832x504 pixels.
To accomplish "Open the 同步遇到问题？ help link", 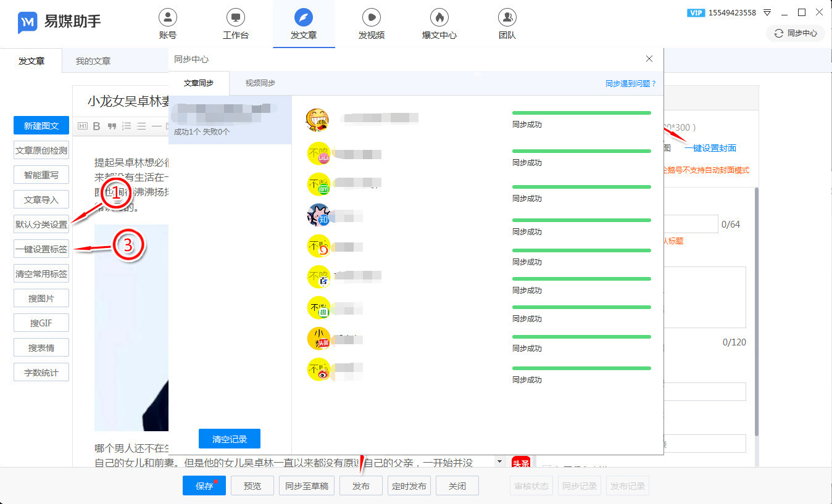I will 631,83.
